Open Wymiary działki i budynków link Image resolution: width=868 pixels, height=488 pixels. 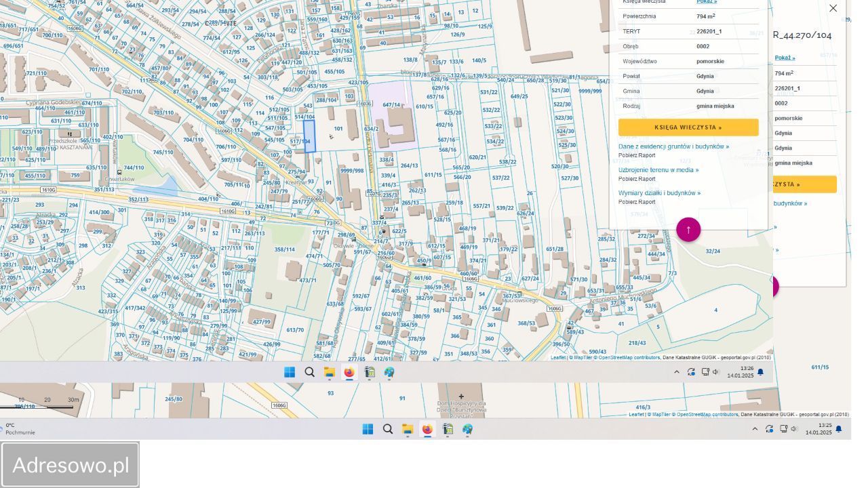(x=659, y=193)
